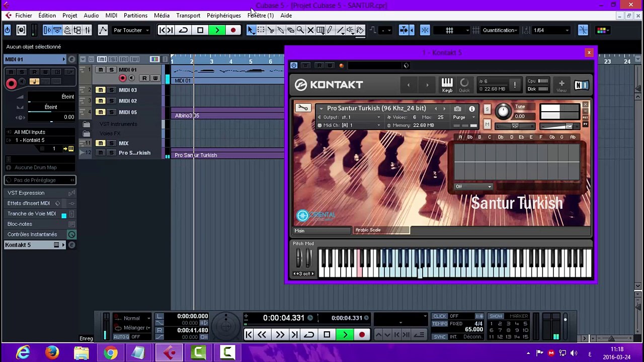The height and width of the screenshot is (362, 644).
Task: Open the Kontakt Purge dropdown
Action: (463, 117)
